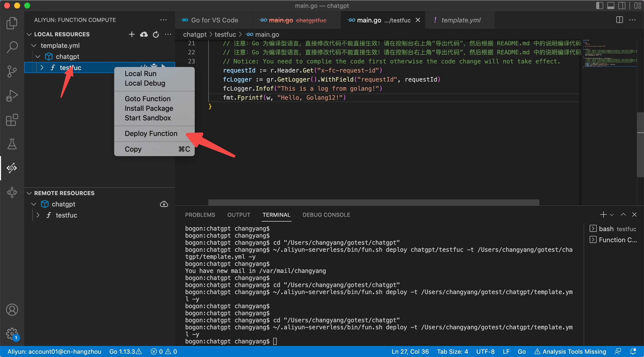Open the Testing flask view
The height and width of the screenshot is (357, 644).
click(x=12, y=144)
